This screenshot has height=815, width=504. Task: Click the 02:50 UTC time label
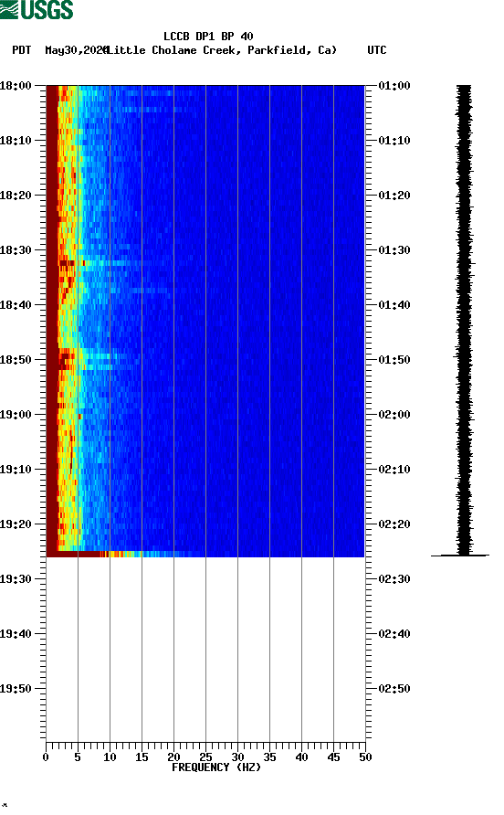pyautogui.click(x=394, y=689)
